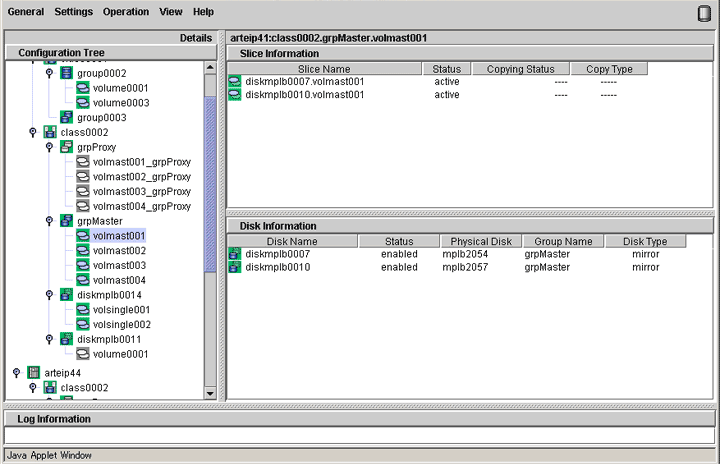
Task: Click the volmast001_grpProxy volume icon
Action: point(83,162)
